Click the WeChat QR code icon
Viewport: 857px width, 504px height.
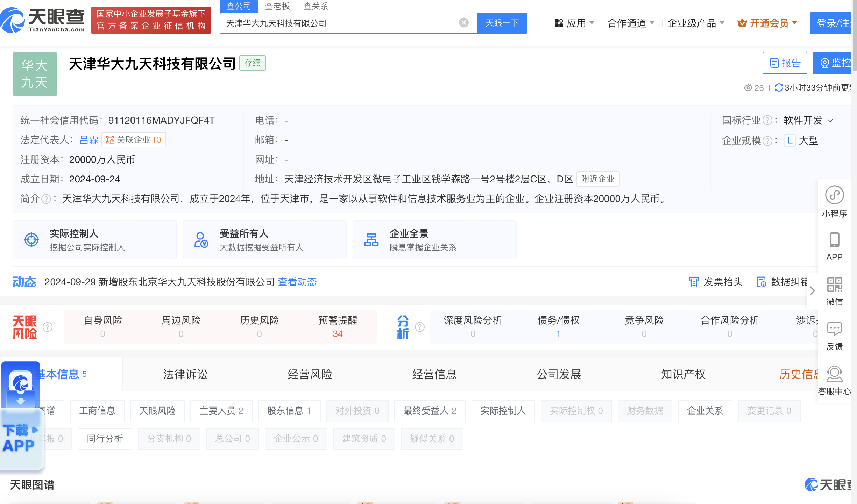tap(834, 285)
